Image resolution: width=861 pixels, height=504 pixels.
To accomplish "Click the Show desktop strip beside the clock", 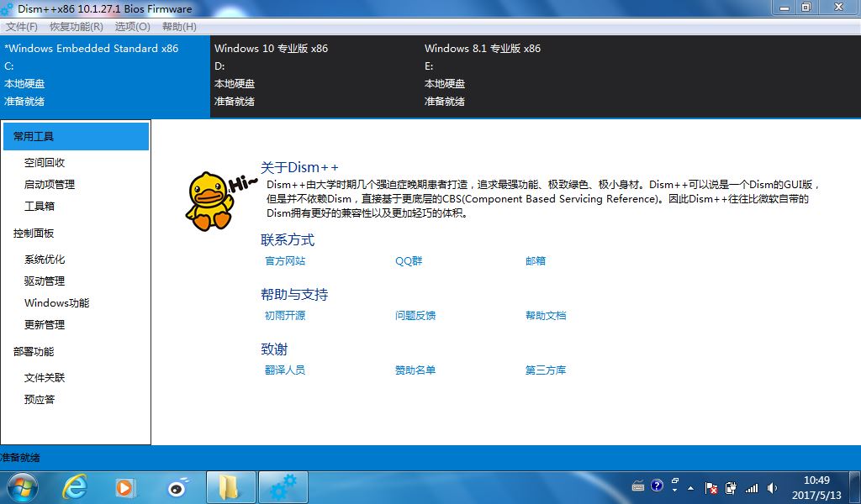I will pyautogui.click(x=855, y=487).
